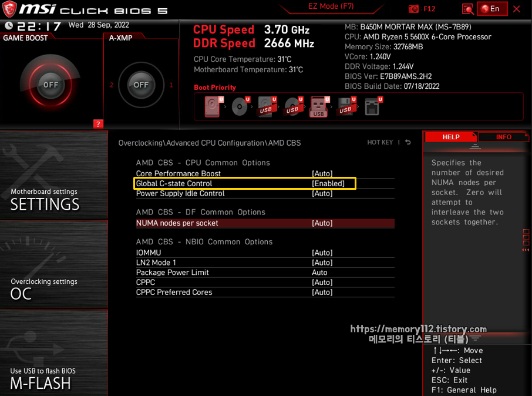Click the BIOS Ver E7B89AMS.2H2 text
The width and height of the screenshot is (532, 396).
(x=388, y=76)
